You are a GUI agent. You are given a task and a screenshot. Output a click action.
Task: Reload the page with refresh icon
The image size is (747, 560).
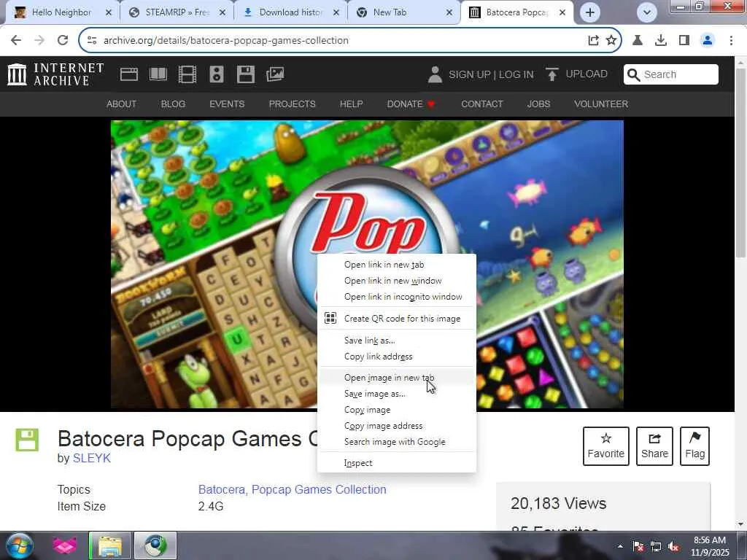(x=63, y=40)
